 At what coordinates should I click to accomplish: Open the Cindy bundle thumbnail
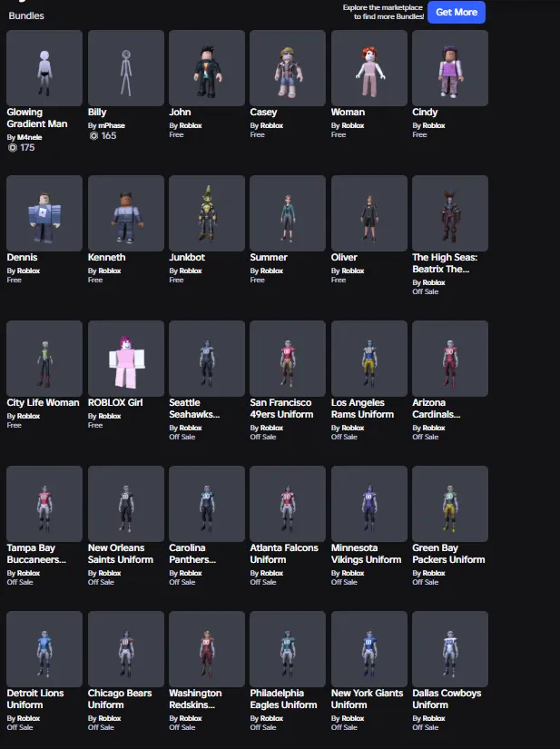click(x=450, y=68)
